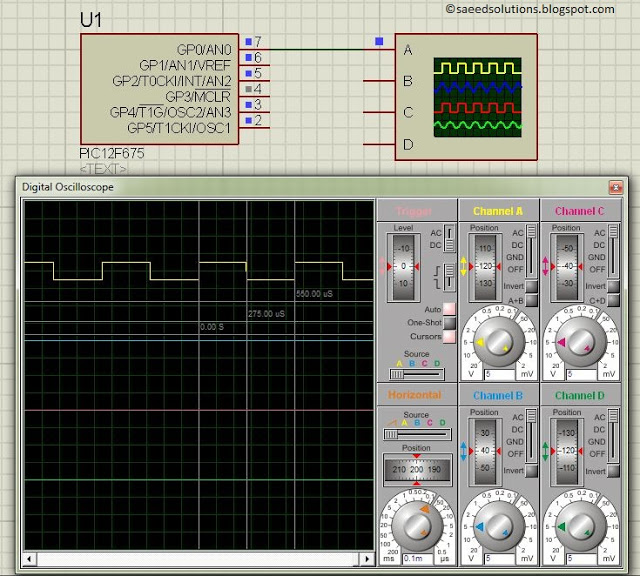The width and height of the screenshot is (640, 576).
Task: Click Channel C voltage value field
Action: click(x=582, y=374)
